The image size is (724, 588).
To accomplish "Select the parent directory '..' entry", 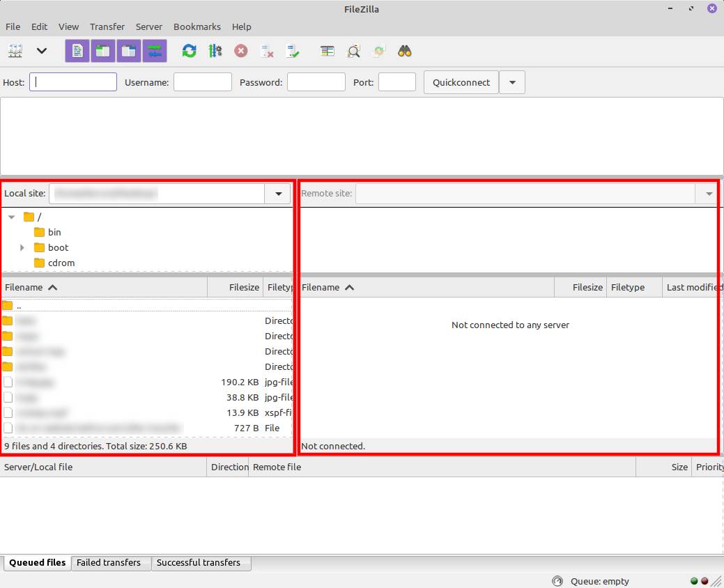I will [147, 306].
